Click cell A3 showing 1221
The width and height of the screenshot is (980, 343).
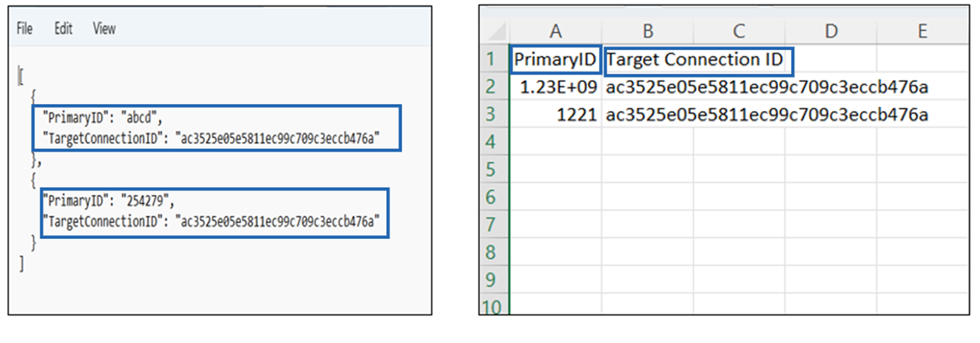[556, 114]
